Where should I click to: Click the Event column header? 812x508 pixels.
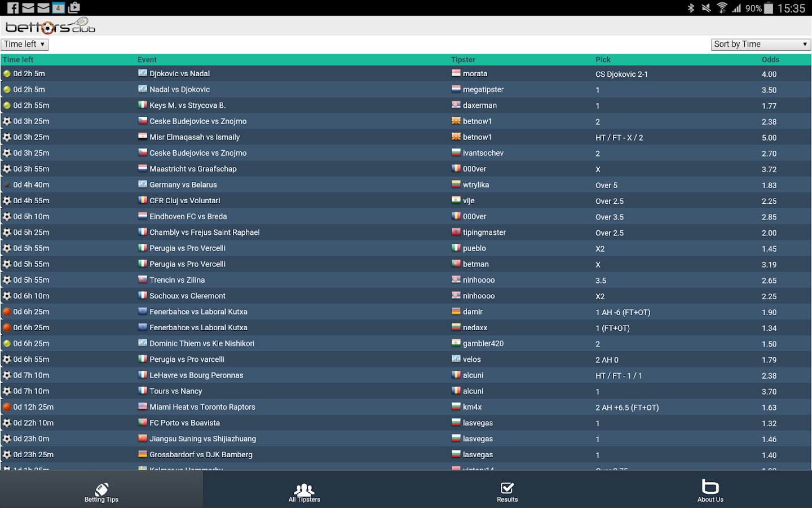tap(147, 60)
